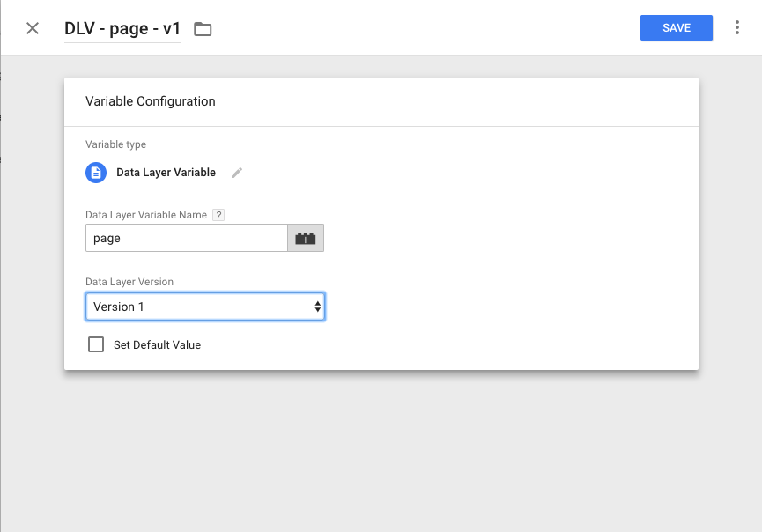Click the Data Layer Version label
This screenshot has width=762, height=532.
[129, 282]
